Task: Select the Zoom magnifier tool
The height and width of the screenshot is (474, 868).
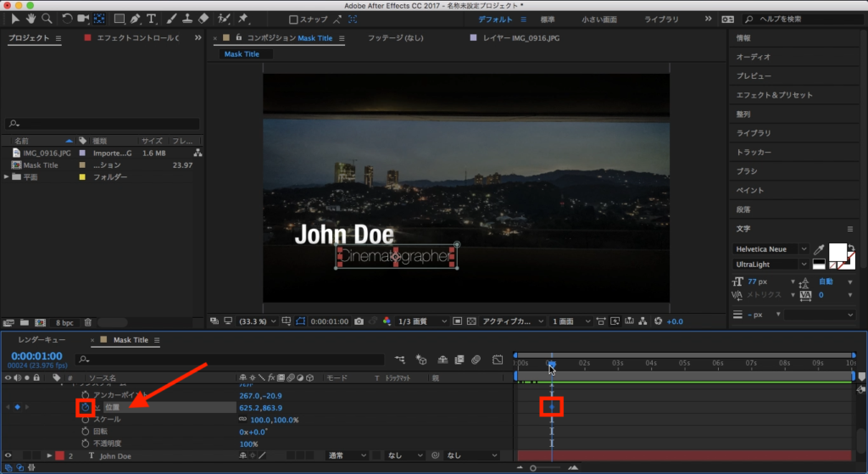Action: 47,19
